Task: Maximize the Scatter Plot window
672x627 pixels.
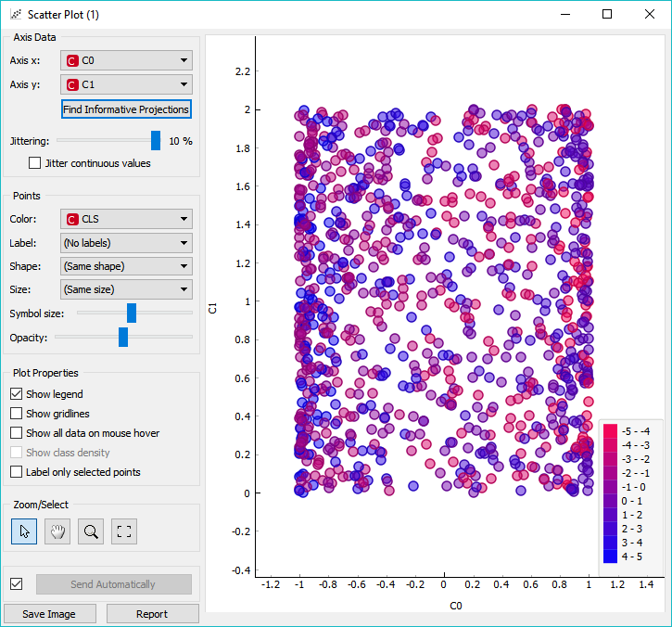Action: (x=607, y=14)
